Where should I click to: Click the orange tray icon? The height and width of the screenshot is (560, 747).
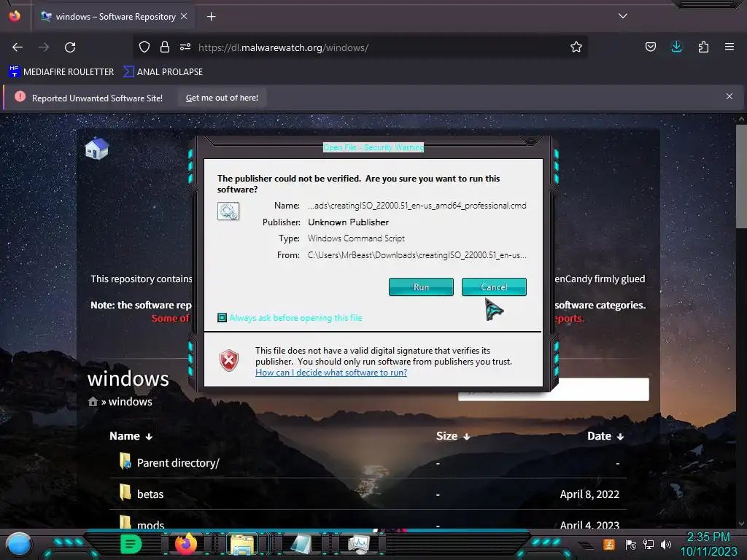coord(609,544)
